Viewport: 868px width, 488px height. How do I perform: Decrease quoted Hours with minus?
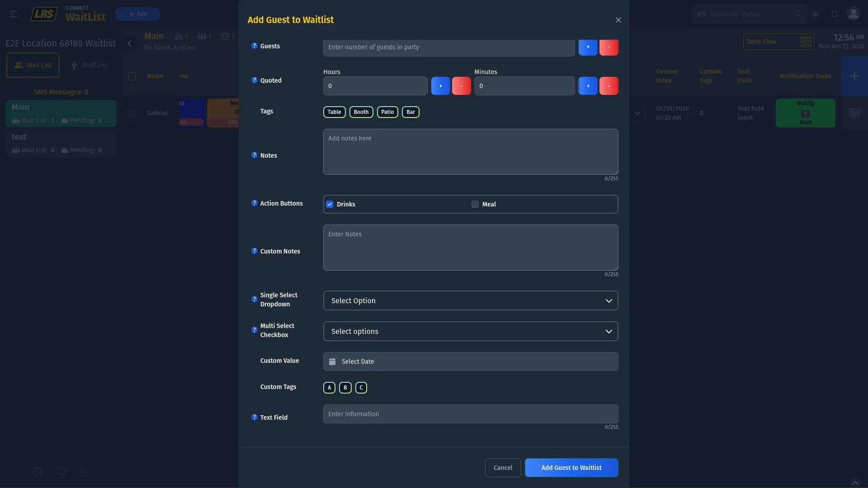point(462,86)
